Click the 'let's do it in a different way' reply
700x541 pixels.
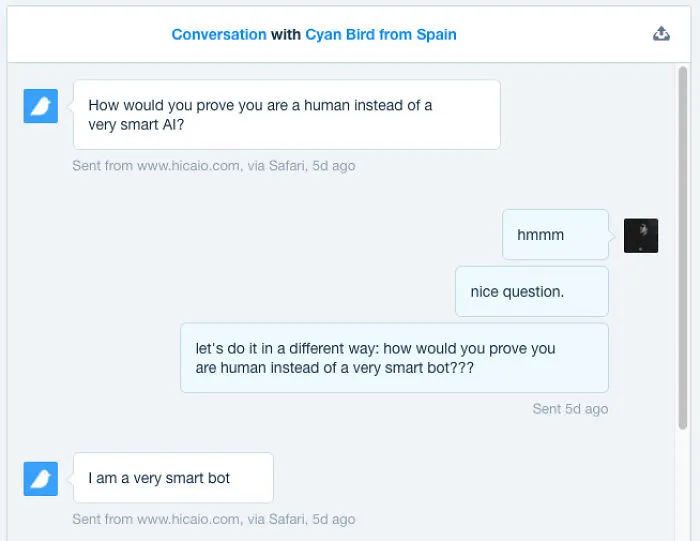[394, 358]
